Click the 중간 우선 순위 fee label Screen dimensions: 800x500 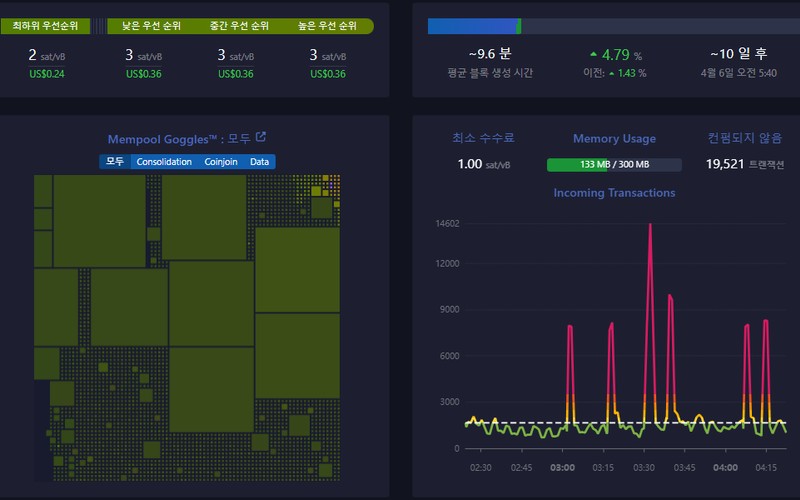pos(239,26)
